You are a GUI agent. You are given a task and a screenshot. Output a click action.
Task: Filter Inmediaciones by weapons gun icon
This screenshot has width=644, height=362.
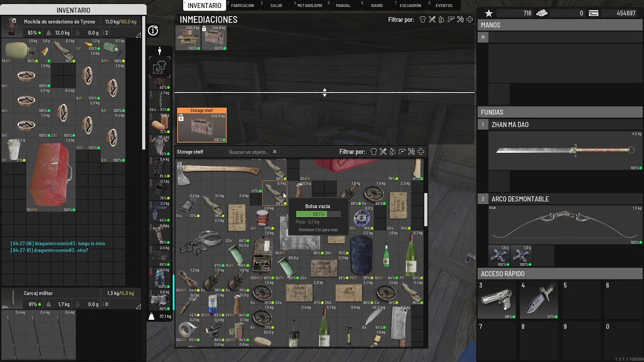[451, 20]
